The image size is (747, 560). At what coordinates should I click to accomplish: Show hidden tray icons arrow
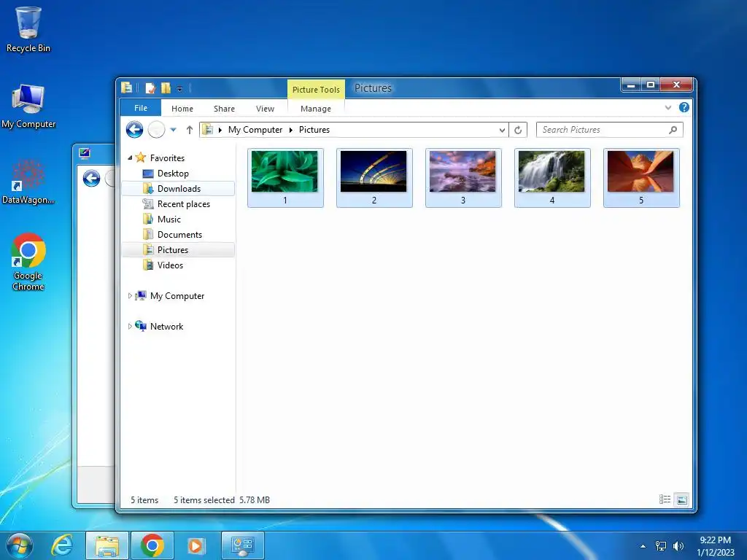pyautogui.click(x=643, y=546)
